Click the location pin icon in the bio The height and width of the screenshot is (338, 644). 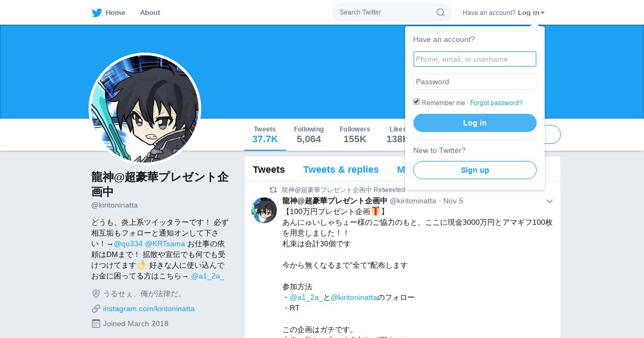pyautogui.click(x=96, y=293)
